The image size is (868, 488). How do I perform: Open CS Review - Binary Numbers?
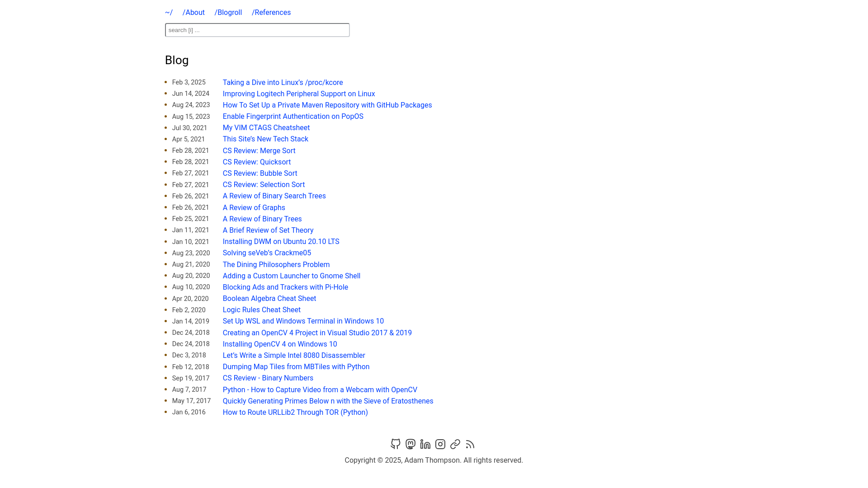[x=268, y=378]
